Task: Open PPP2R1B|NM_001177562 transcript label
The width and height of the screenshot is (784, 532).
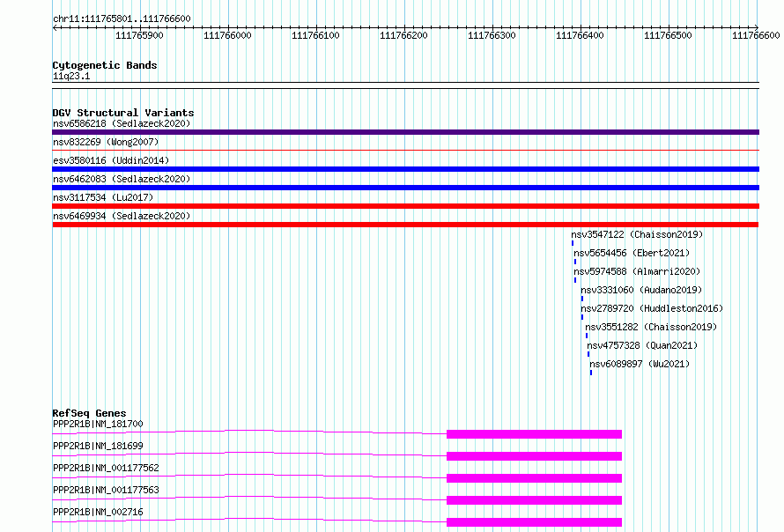Action: 106,468
